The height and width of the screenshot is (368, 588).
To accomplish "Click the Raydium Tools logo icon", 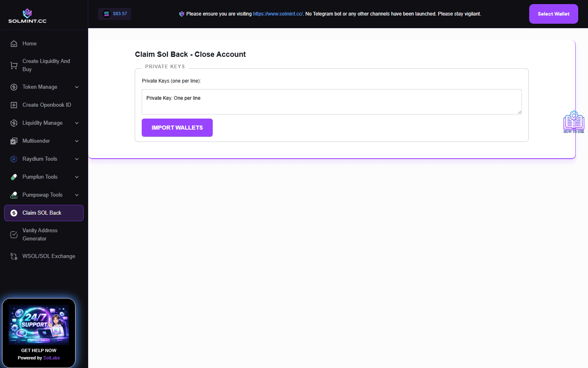I will (x=13, y=159).
